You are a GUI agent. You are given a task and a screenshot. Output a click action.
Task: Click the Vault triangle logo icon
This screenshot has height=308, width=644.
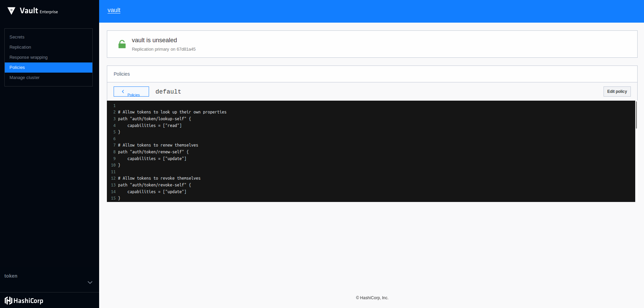click(x=11, y=11)
